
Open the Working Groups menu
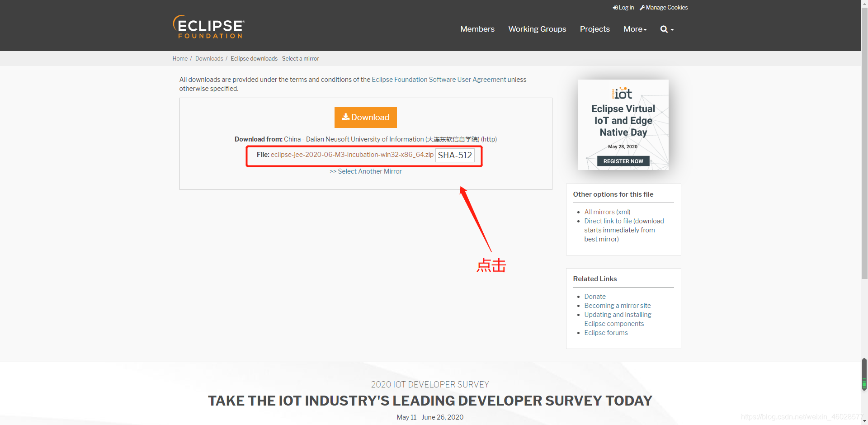coord(537,29)
